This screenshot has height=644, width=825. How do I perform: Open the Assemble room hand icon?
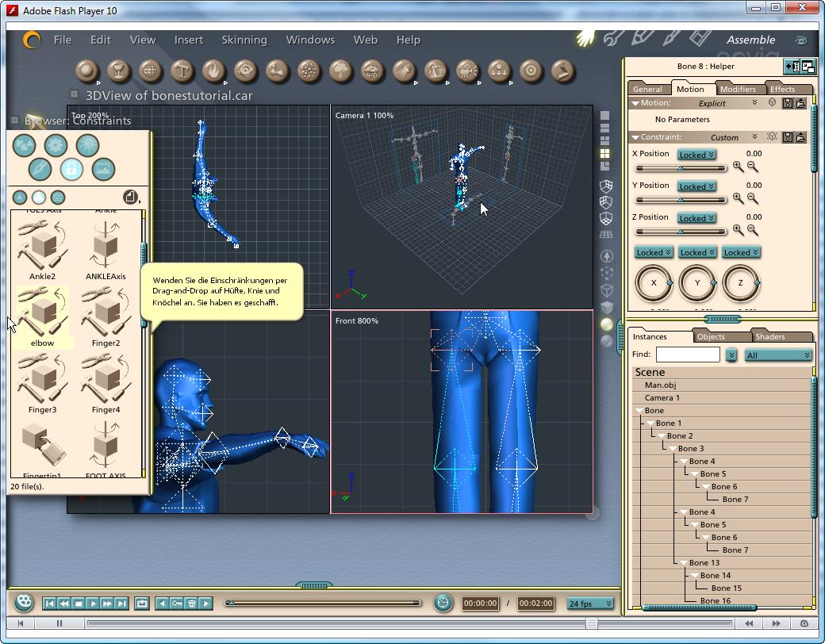pos(585,38)
